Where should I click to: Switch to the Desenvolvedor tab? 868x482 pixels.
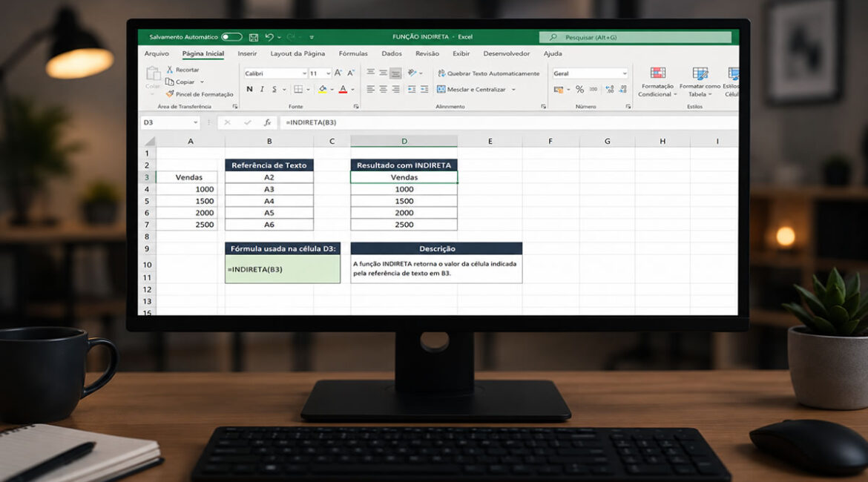[507, 53]
